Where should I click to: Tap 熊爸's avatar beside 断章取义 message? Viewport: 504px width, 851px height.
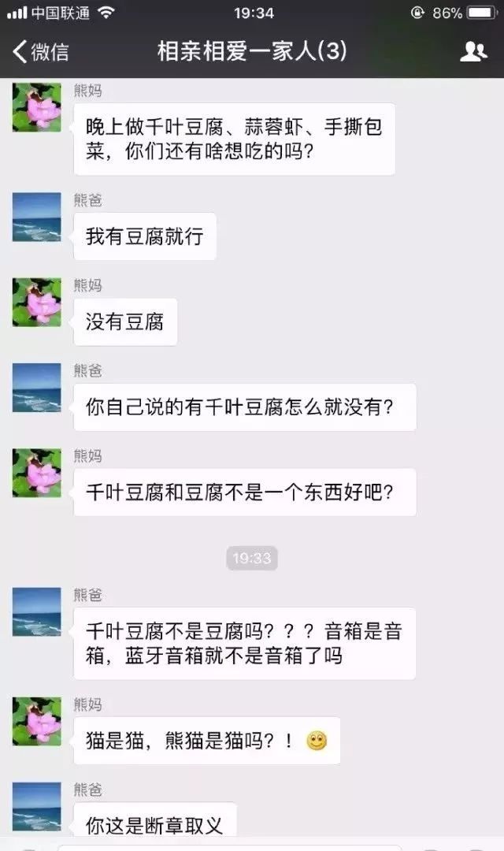(x=37, y=807)
